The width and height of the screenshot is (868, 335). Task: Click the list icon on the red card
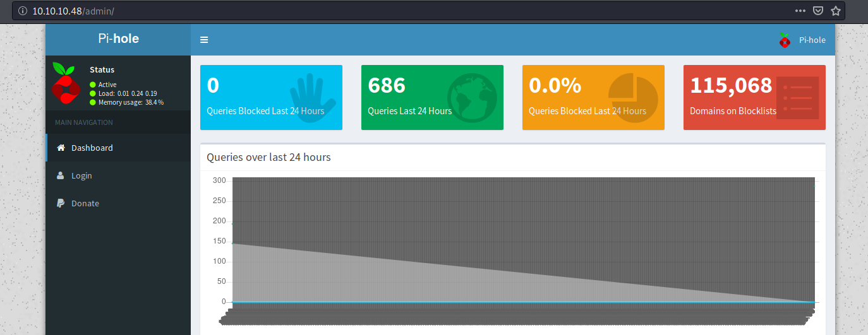797,98
